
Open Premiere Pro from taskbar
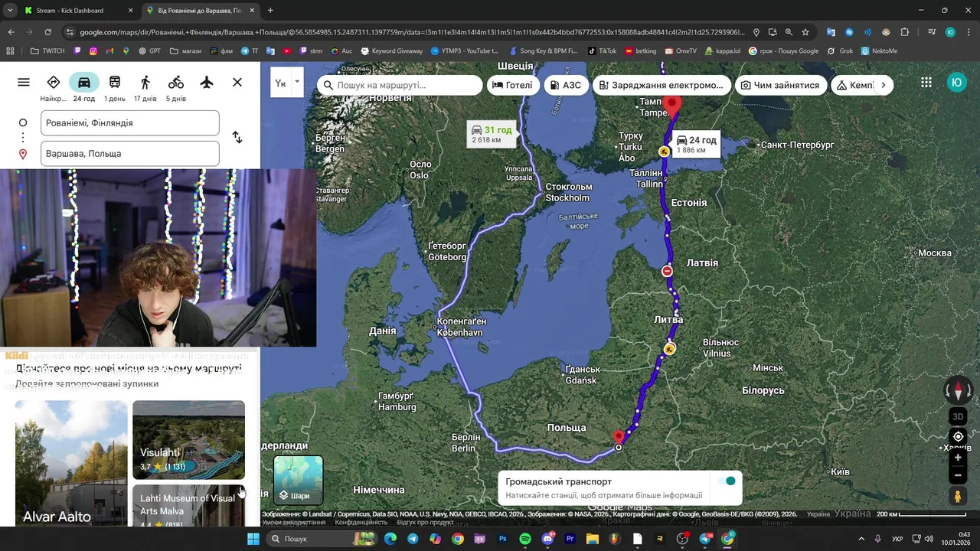[x=570, y=539]
